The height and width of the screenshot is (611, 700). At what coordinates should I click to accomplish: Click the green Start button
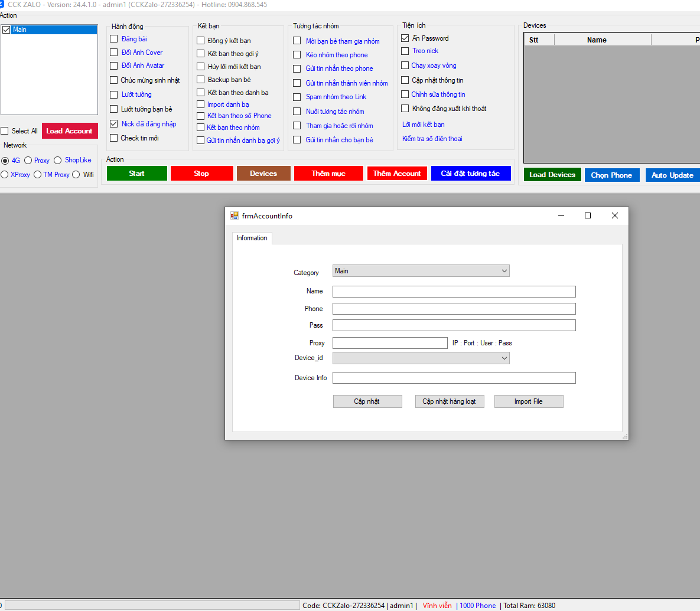(136, 174)
